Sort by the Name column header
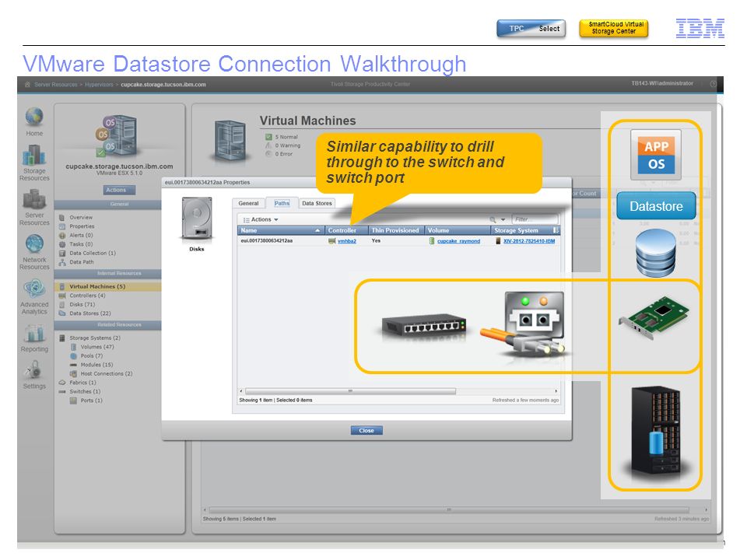This screenshot has height=560, width=747. [x=281, y=230]
